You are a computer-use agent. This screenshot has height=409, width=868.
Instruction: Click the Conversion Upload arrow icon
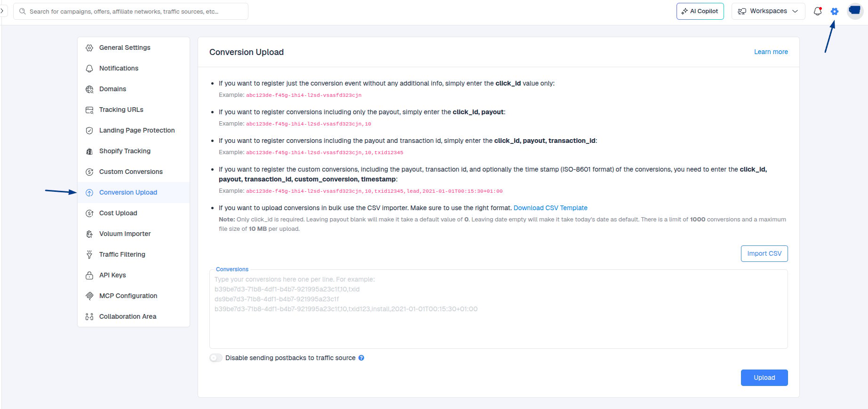coord(89,193)
